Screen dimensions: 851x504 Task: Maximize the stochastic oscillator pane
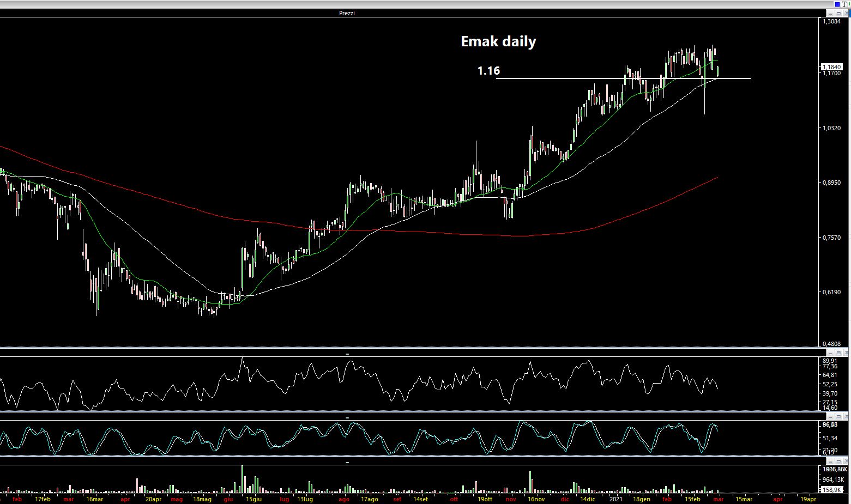[838, 416]
